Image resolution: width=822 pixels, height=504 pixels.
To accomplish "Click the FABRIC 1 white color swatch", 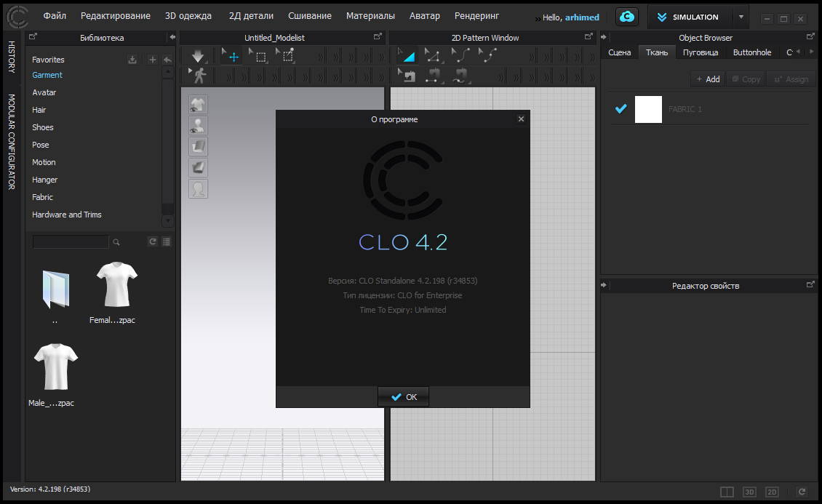I will (648, 109).
